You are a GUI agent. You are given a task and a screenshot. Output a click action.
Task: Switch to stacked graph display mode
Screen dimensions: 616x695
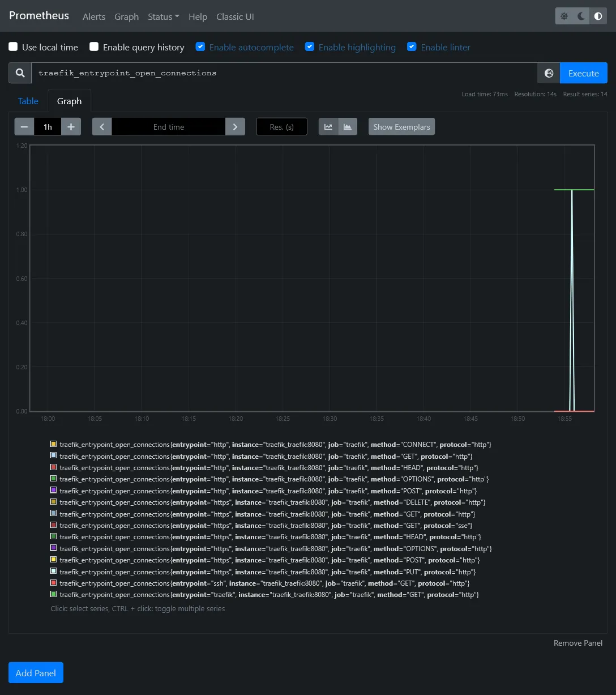click(347, 126)
